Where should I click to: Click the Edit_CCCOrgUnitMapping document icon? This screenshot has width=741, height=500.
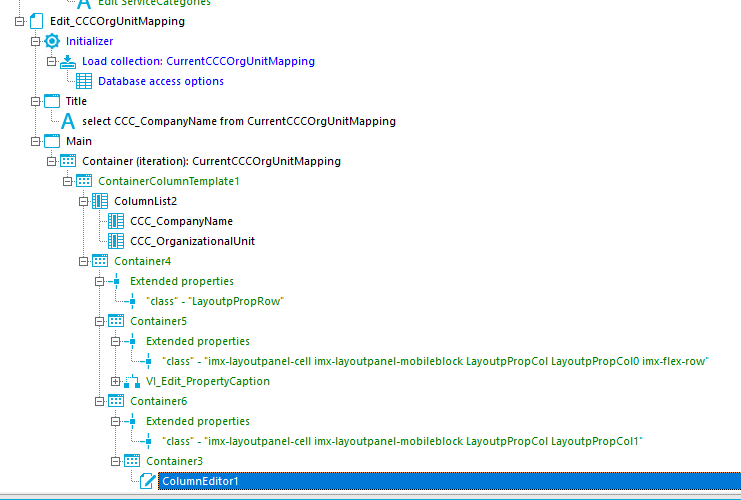tap(36, 21)
